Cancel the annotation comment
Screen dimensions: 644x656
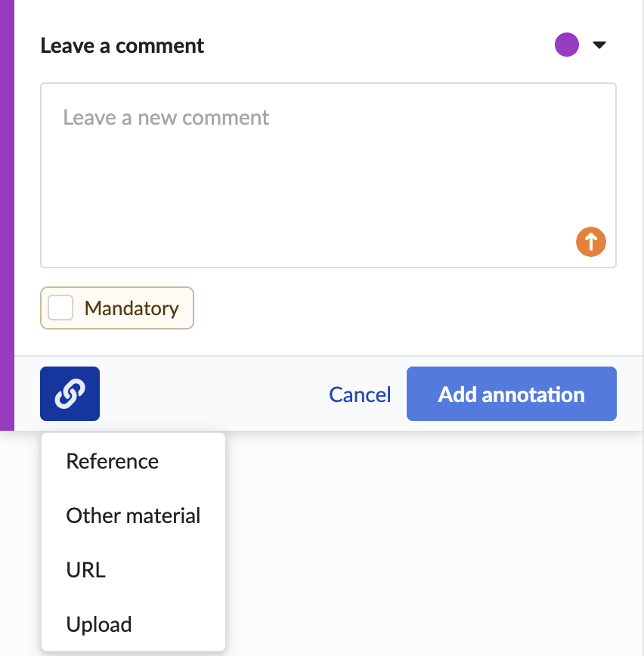(x=360, y=395)
